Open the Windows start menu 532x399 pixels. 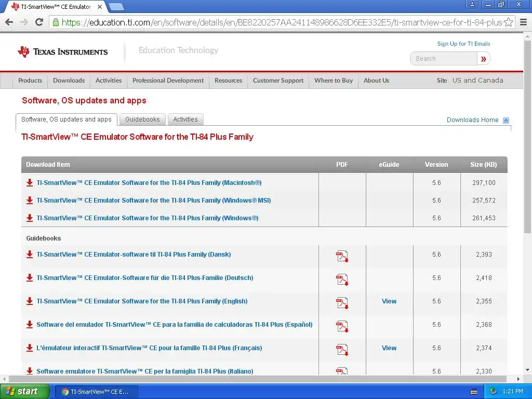click(24, 392)
